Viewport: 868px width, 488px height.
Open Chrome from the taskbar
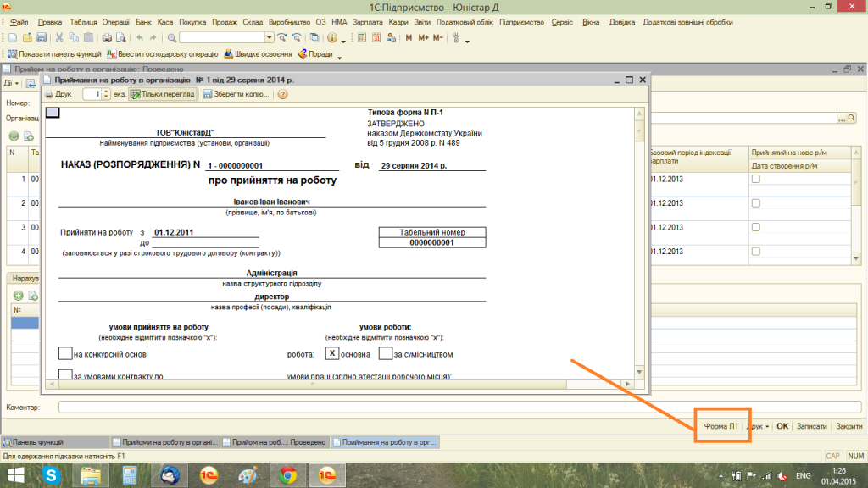tap(288, 475)
